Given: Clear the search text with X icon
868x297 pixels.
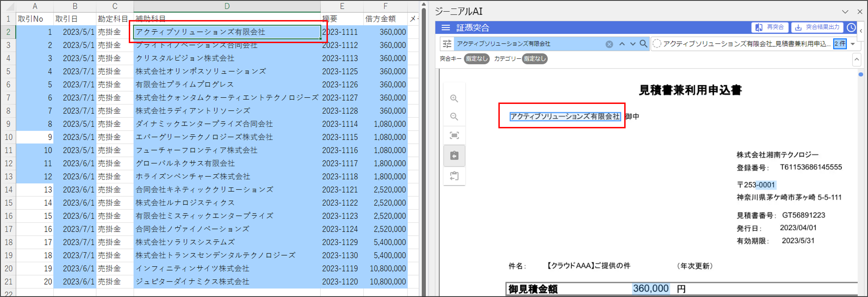Looking at the screenshot, I should [x=609, y=44].
